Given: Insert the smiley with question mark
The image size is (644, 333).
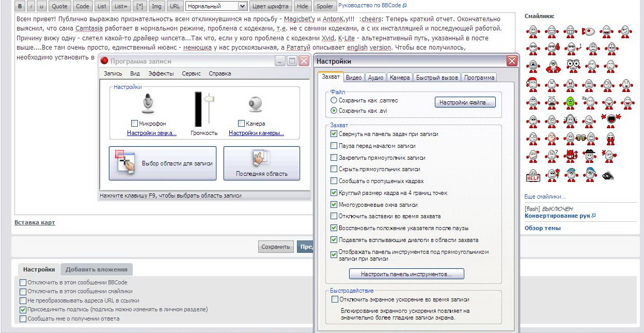Looking at the screenshot, I should point(552,156).
